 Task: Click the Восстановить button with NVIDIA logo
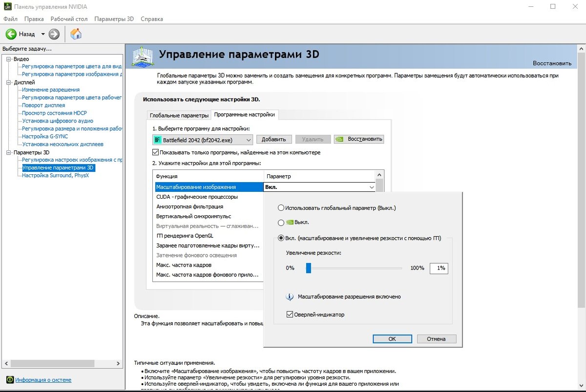tap(359, 140)
